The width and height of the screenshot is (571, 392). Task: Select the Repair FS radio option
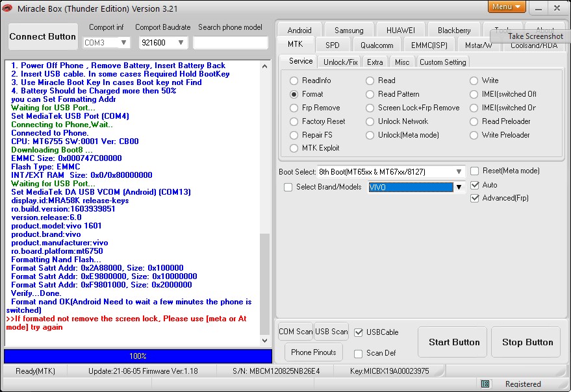coord(294,135)
